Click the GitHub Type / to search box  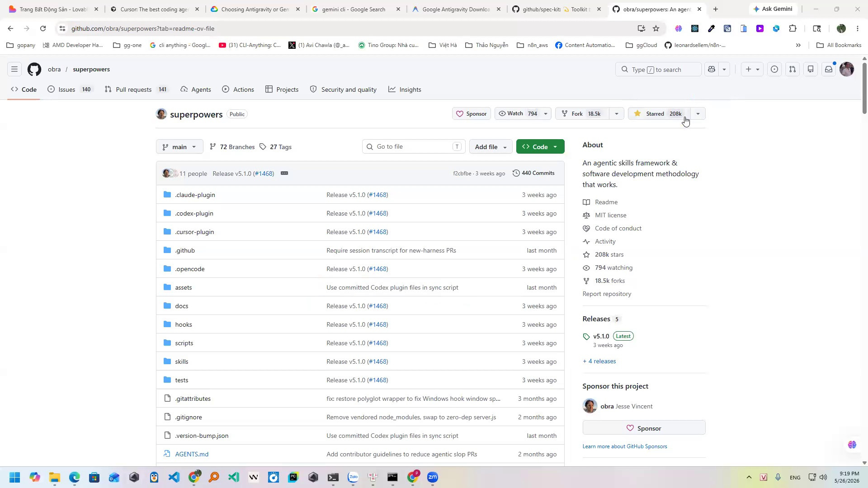tap(658, 70)
